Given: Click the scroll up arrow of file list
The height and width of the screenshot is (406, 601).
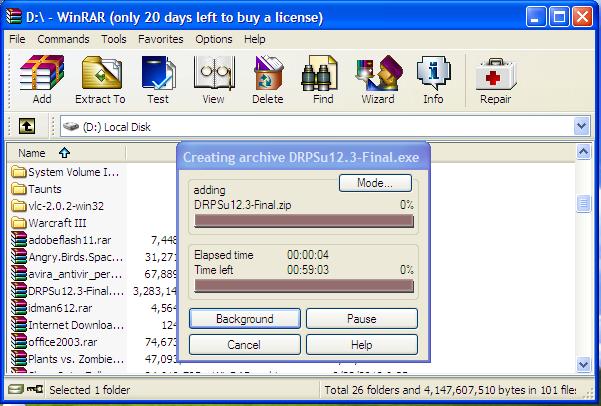Looking at the screenshot, I should (583, 152).
